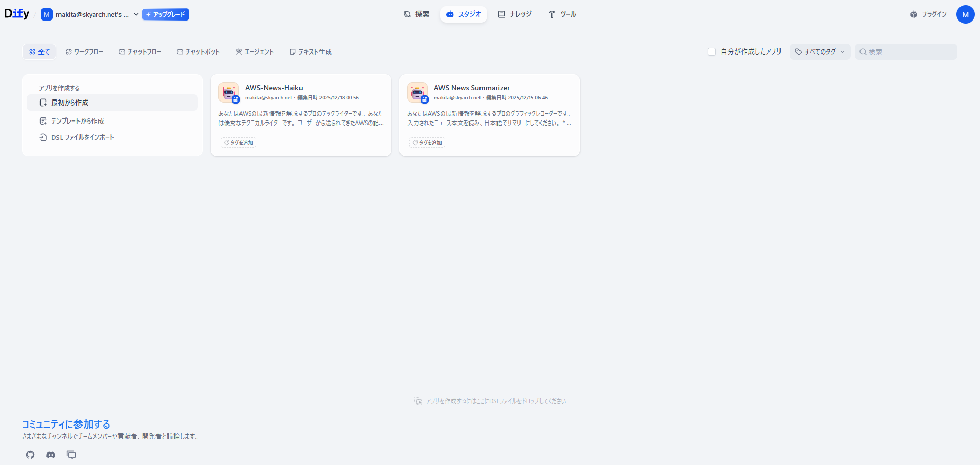Click 最初から作成 to create app
This screenshot has width=980, height=465.
tap(70, 103)
